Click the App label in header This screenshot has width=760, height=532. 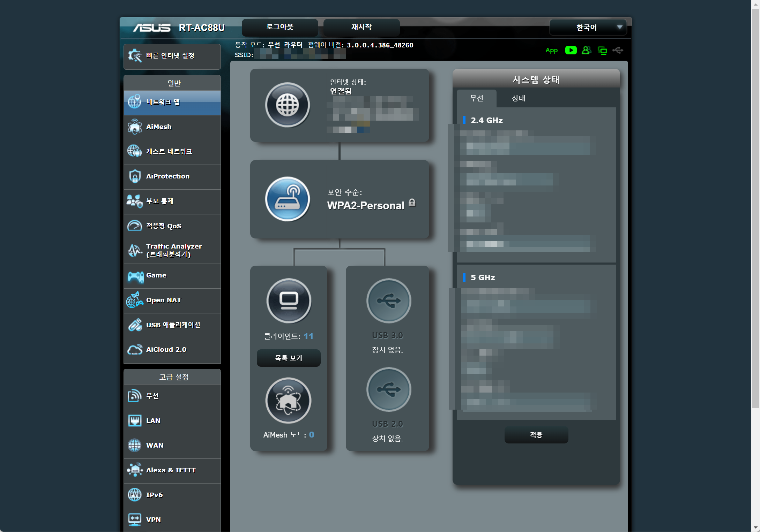(x=552, y=50)
